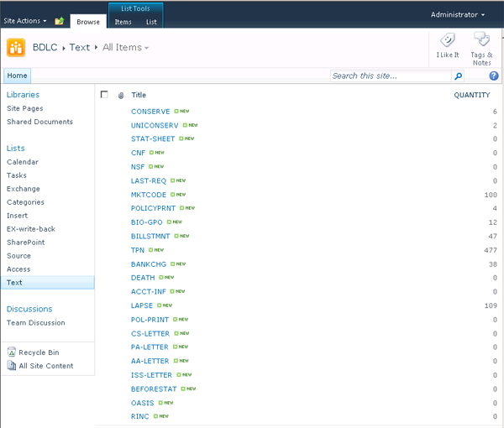
Task: Expand the Site Actions menu
Action: point(25,21)
